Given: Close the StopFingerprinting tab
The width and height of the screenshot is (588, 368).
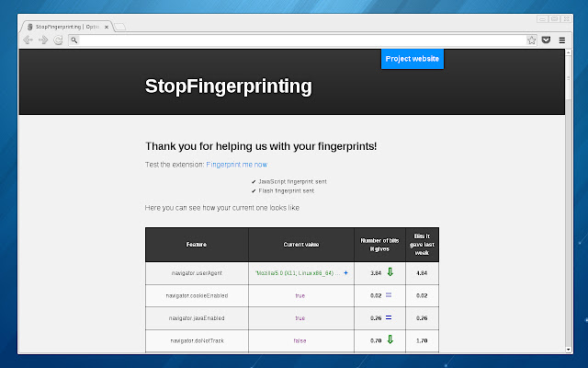Looking at the screenshot, I should 107,27.
